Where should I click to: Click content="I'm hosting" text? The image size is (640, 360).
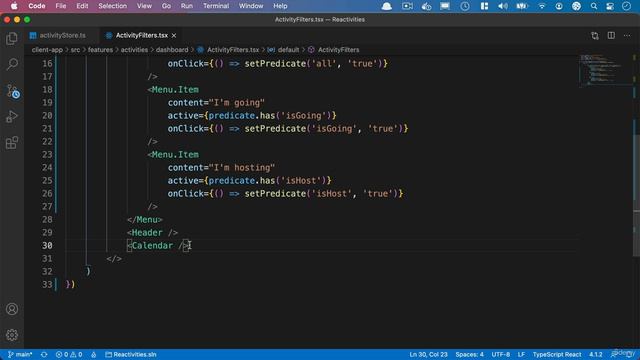tap(221, 167)
